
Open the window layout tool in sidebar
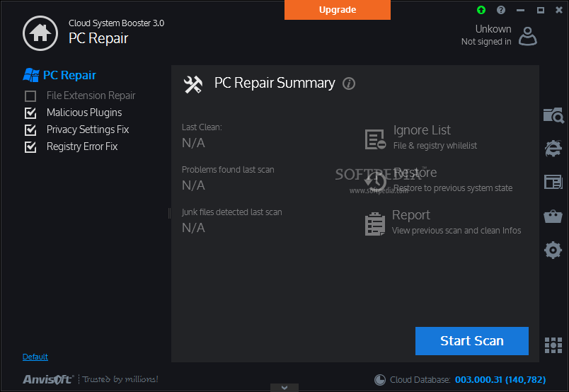click(x=553, y=182)
